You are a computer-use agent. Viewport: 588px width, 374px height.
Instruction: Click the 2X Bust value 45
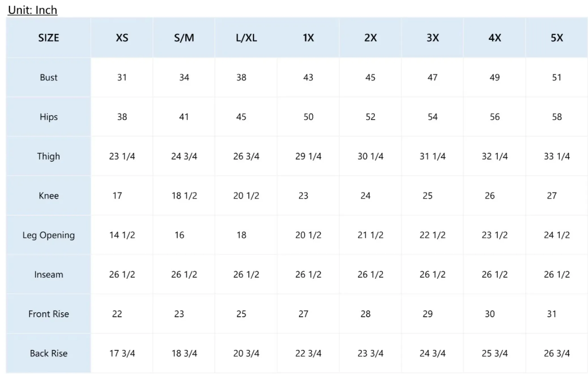370,77
